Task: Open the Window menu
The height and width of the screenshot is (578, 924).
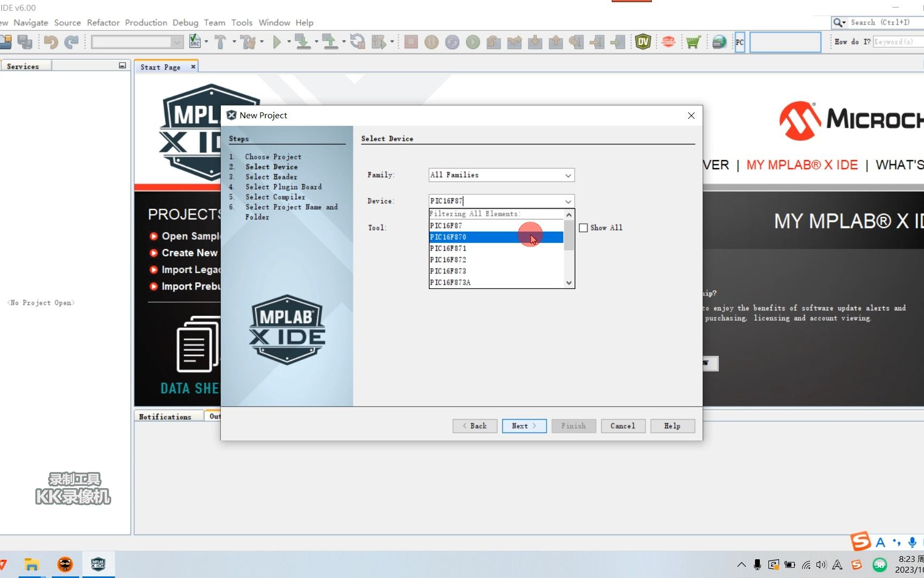Action: coord(274,22)
